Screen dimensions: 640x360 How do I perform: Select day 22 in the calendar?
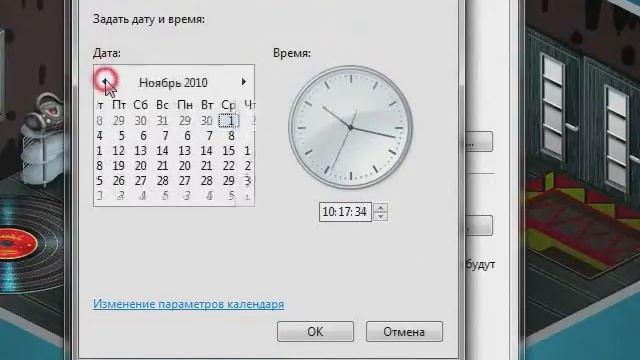click(x=229, y=166)
